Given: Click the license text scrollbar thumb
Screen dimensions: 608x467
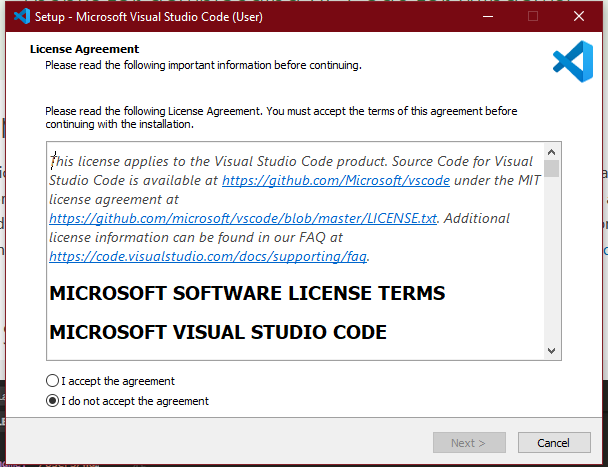Looking at the screenshot, I should [x=551, y=168].
